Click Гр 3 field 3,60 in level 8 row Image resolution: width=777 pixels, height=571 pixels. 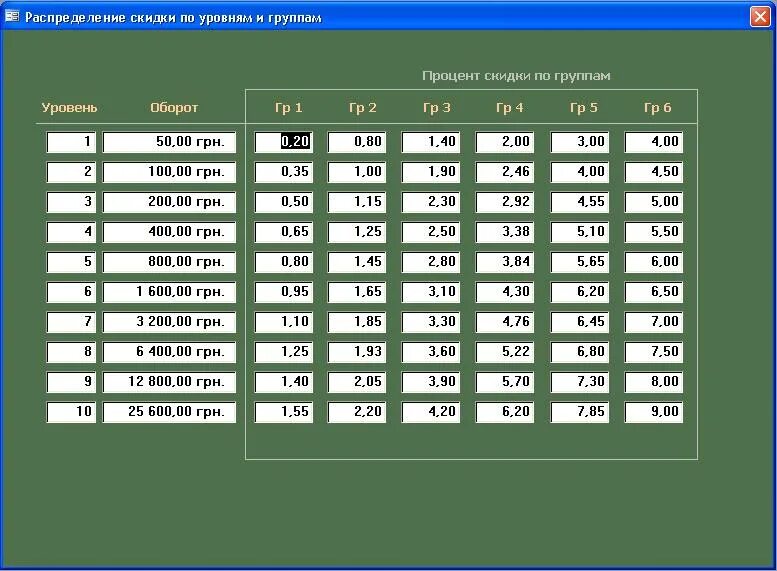tap(431, 352)
